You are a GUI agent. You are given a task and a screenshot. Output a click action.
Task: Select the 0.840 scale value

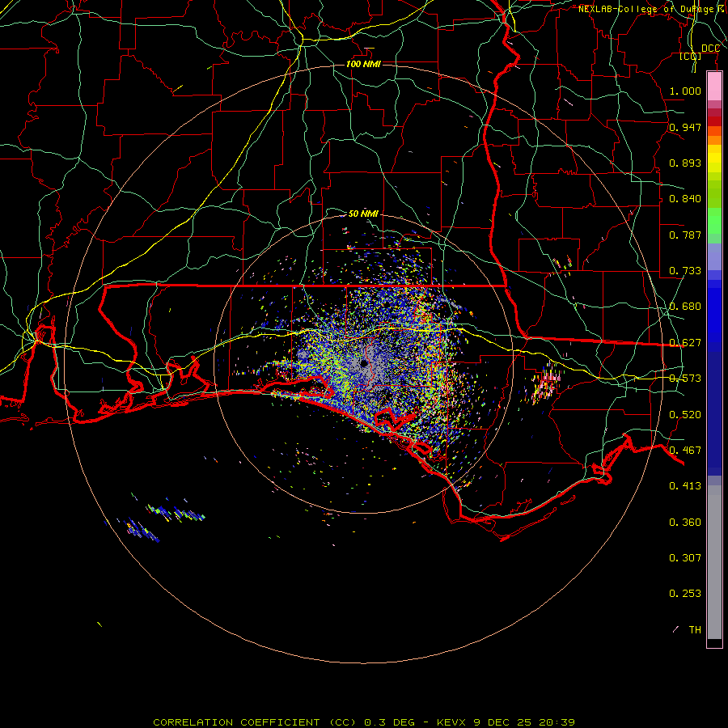click(685, 199)
